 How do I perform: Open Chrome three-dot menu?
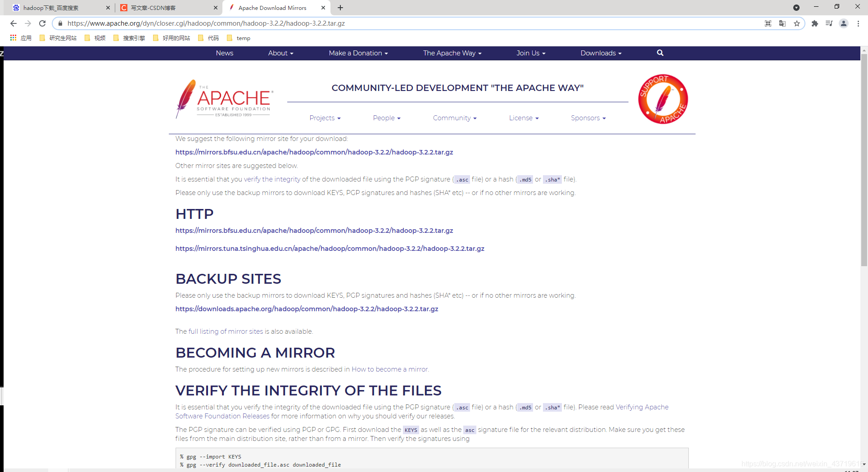pos(858,23)
